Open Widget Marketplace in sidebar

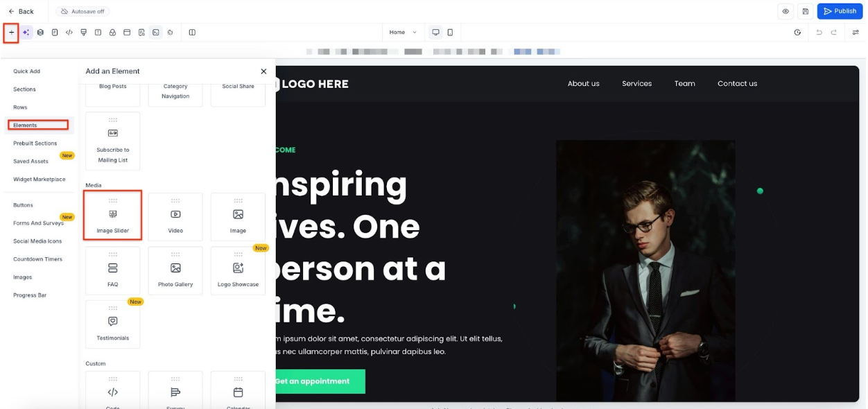39,180
